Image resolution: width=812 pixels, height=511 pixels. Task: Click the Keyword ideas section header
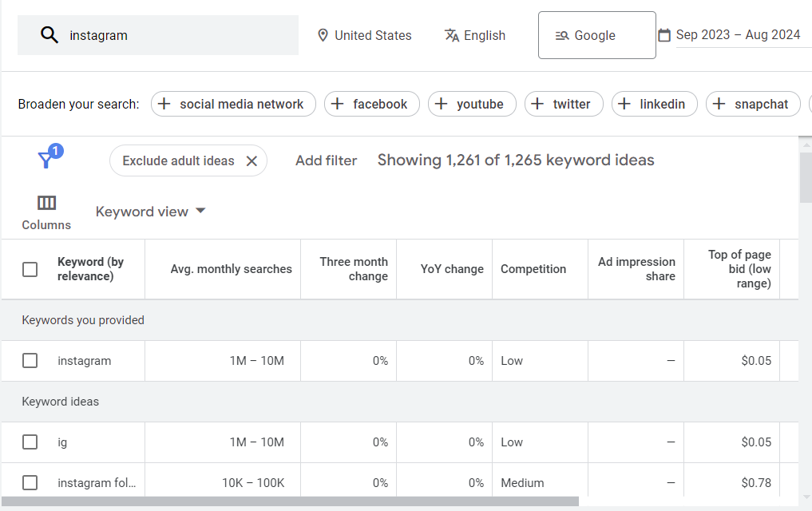(x=60, y=402)
